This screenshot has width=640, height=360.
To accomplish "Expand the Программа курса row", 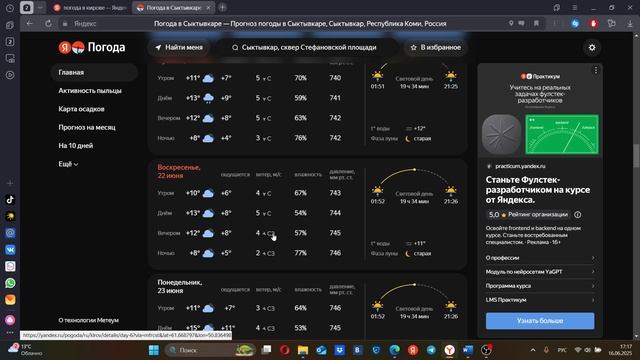I will coord(540,286).
